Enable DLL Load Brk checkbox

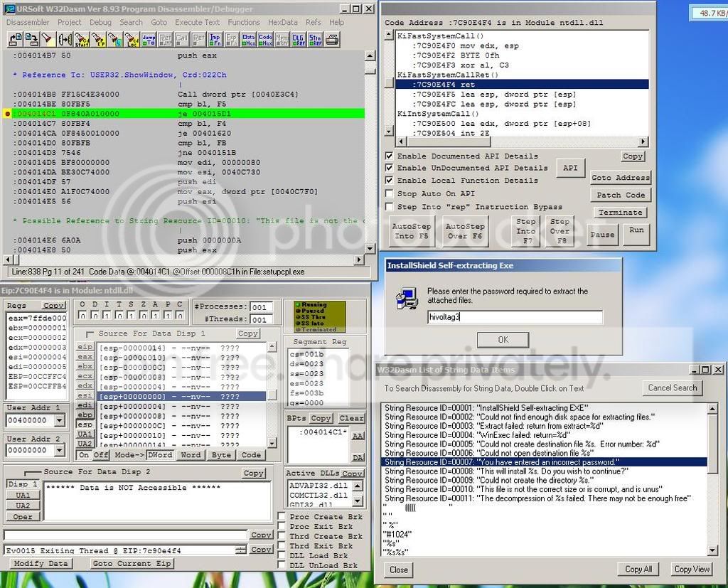[x=282, y=555]
